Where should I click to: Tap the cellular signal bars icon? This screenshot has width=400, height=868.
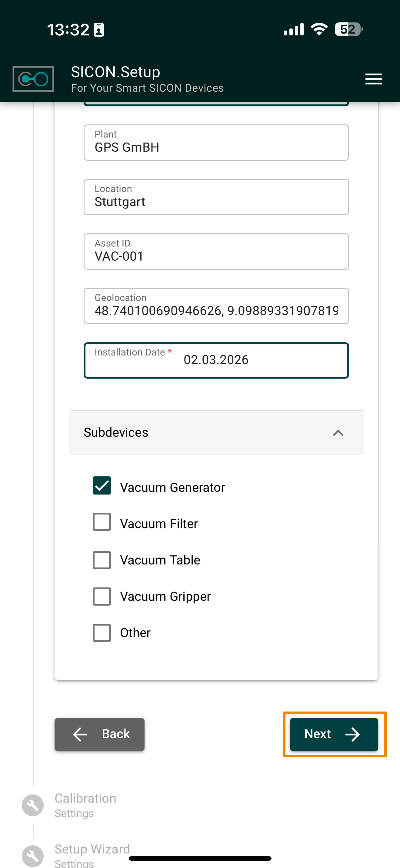click(293, 29)
